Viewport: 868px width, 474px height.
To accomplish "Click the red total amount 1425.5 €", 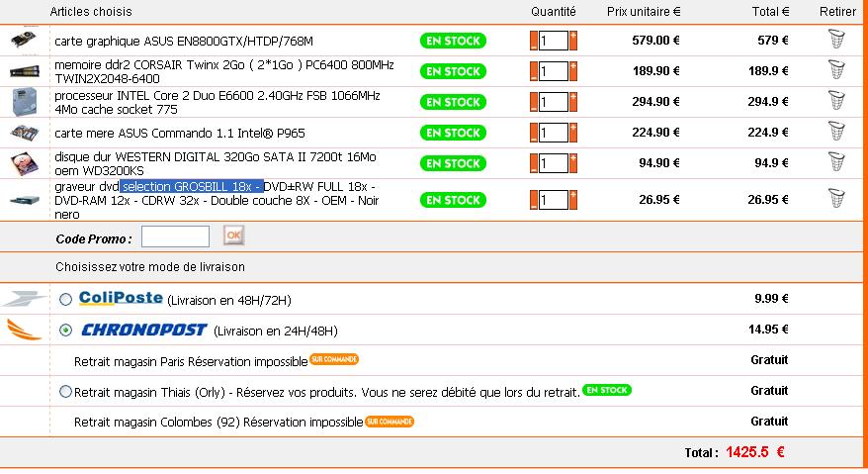I will click(755, 452).
